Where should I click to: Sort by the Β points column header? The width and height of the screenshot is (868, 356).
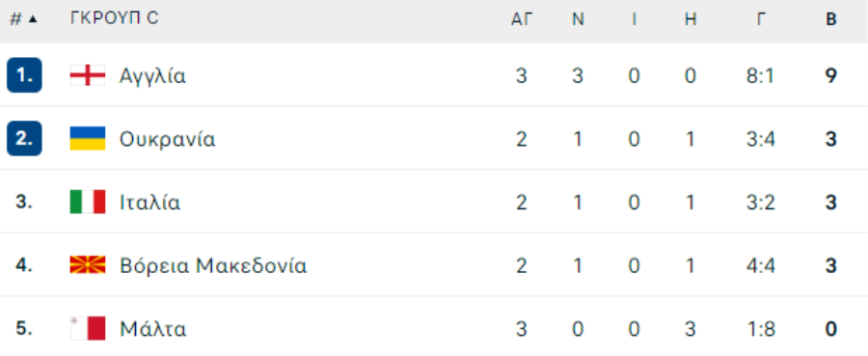(831, 19)
